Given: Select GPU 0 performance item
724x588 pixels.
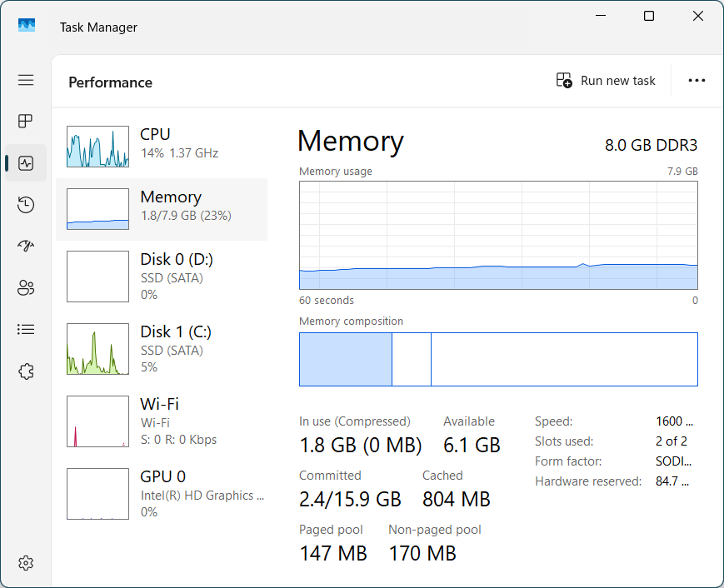Looking at the screenshot, I should (162, 494).
